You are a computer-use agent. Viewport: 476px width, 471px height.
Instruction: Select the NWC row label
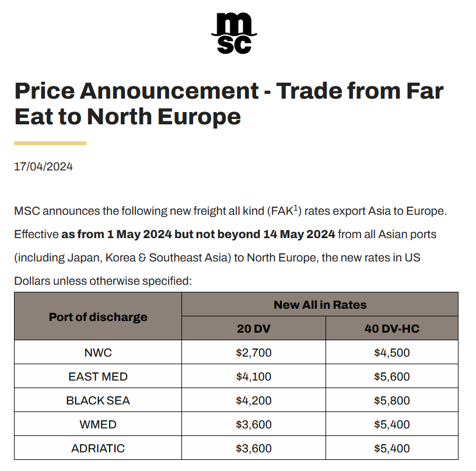(98, 353)
